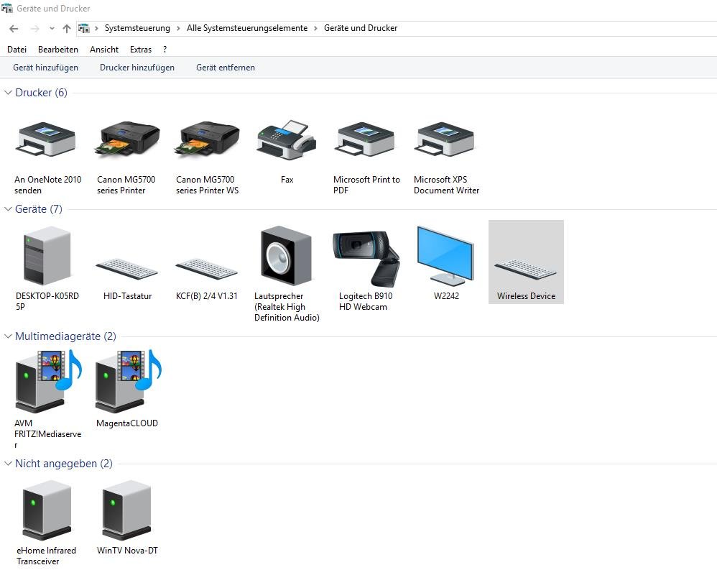Select the AVM FRITZ!Mediaserver icon
Viewport: 717px width, 588px height.
[48, 381]
